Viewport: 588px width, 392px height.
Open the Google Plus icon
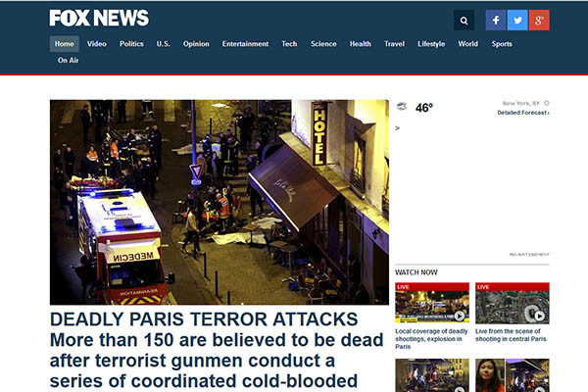[x=539, y=21]
